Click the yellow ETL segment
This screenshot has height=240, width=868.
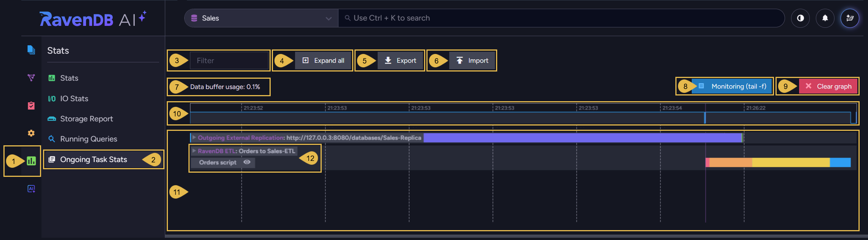791,162
